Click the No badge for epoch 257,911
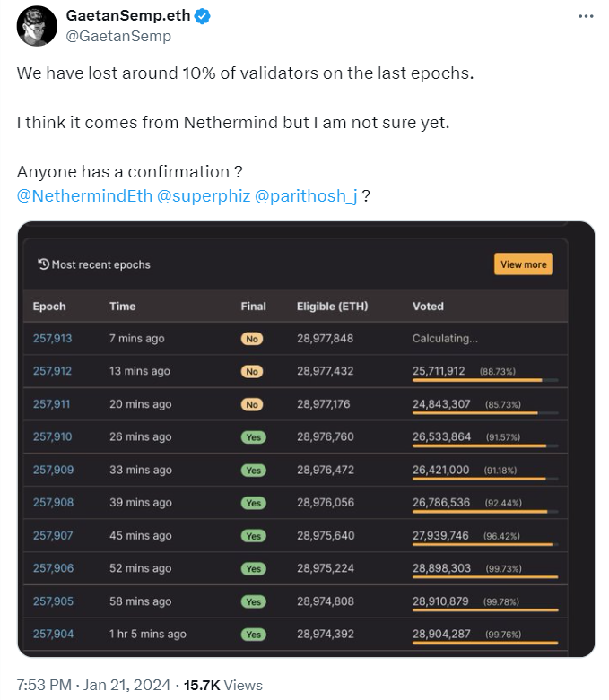Screen dimensions: 609x700 click(252, 405)
